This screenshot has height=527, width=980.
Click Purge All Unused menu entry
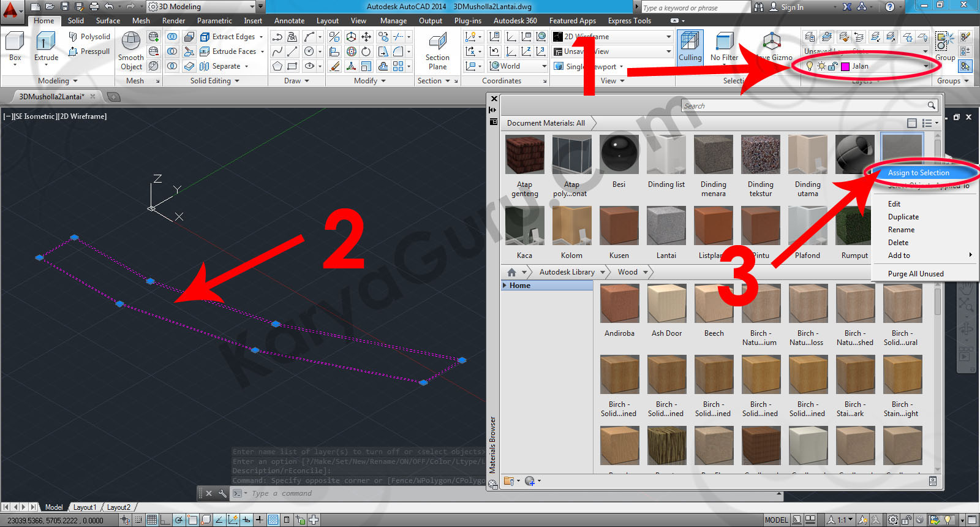tap(915, 274)
